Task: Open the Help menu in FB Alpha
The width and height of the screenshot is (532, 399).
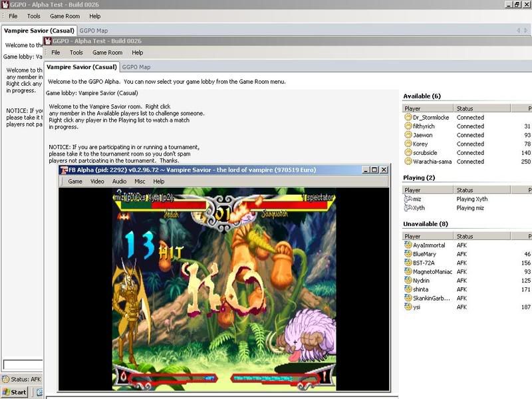Action: [x=159, y=182]
